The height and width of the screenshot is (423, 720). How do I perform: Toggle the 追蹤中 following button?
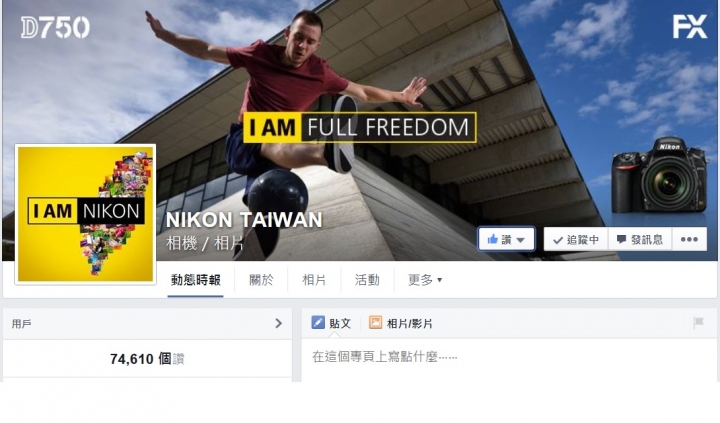(576, 239)
